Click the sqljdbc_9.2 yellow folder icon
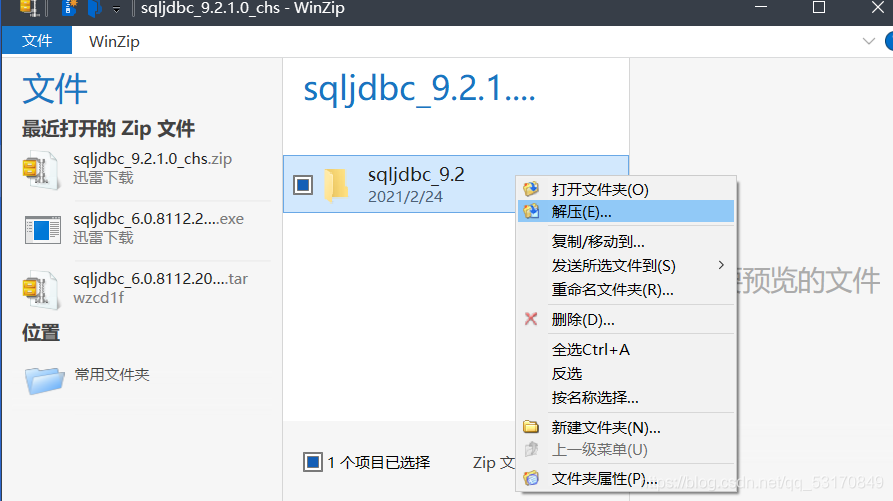Viewport: 893px width, 501px height. pyautogui.click(x=337, y=185)
